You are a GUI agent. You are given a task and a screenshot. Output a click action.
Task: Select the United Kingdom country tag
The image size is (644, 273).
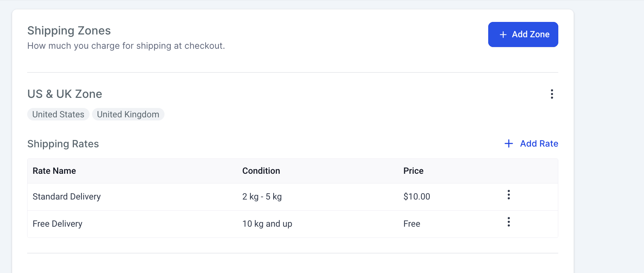[128, 114]
